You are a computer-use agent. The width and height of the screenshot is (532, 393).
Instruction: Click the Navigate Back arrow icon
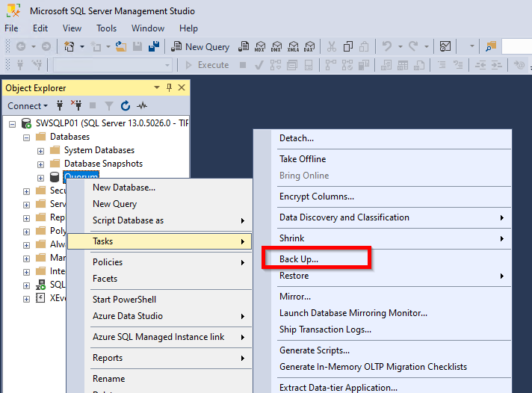click(x=21, y=46)
